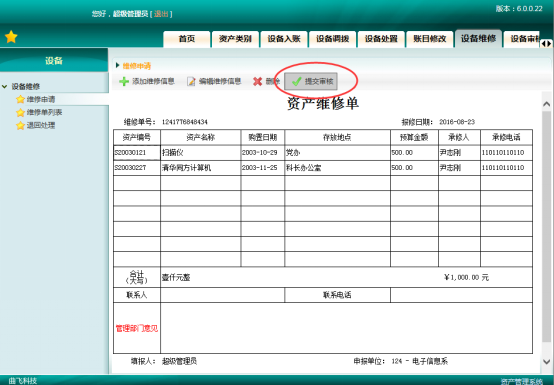Viewport: 554px width, 385px height.
Task: Open the 设备入账 tab
Action: (x=284, y=39)
